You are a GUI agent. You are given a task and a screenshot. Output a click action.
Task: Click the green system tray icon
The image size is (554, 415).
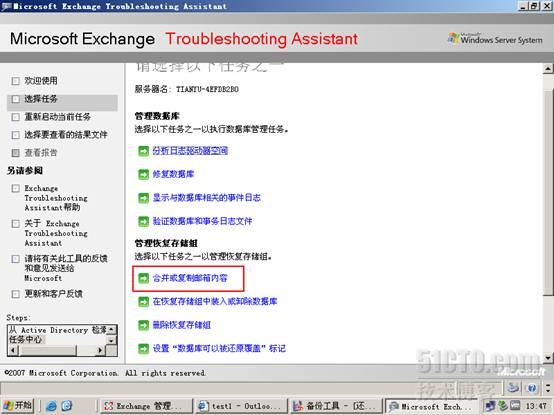pos(503,406)
